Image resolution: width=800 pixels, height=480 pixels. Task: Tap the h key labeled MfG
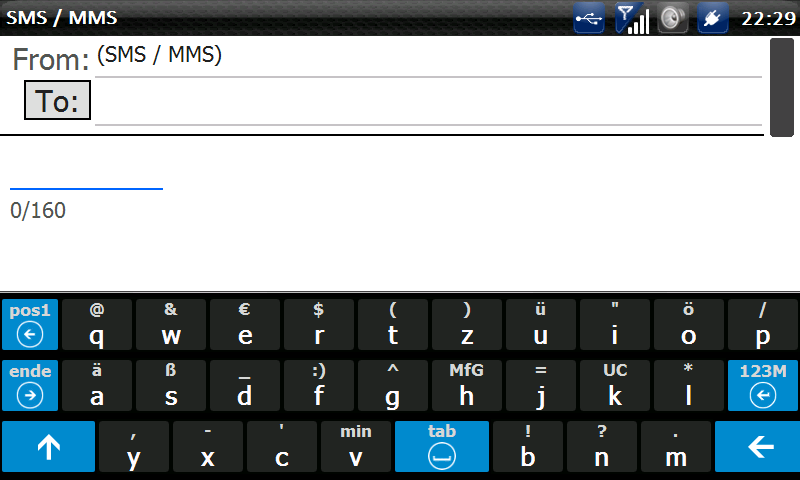tap(467, 386)
